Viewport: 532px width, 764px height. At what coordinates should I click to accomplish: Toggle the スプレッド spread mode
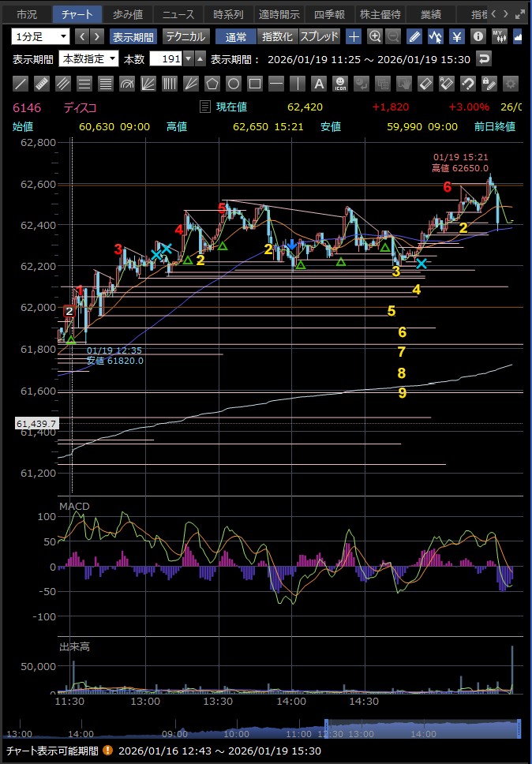click(x=319, y=36)
